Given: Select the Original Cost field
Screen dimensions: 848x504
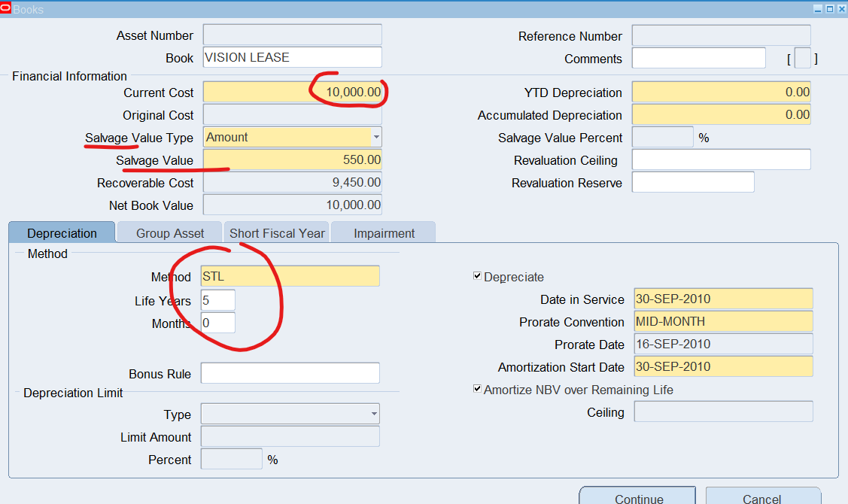Looking at the screenshot, I should 293,114.
